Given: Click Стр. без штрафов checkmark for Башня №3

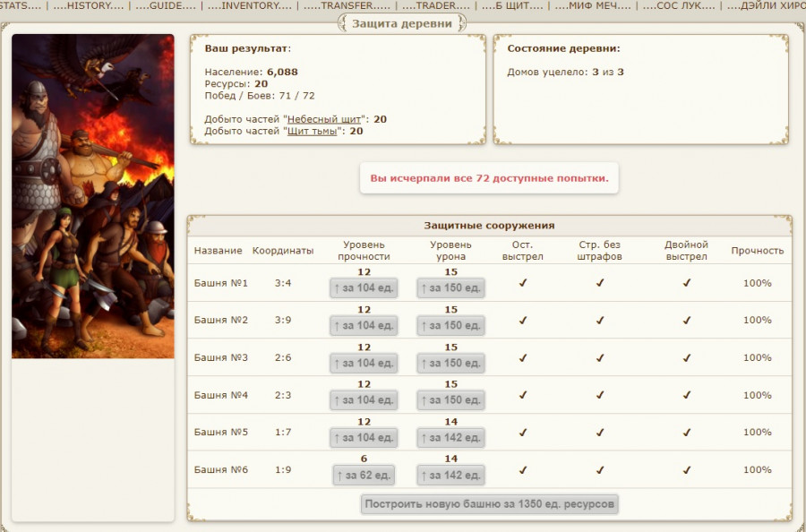Looking at the screenshot, I should [599, 357].
